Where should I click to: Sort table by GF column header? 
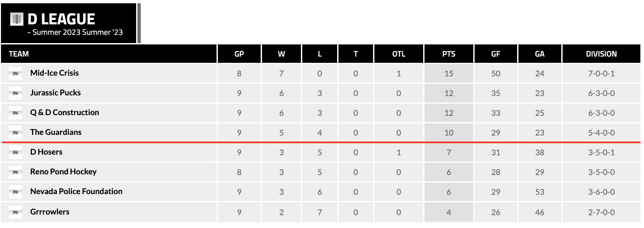point(495,54)
